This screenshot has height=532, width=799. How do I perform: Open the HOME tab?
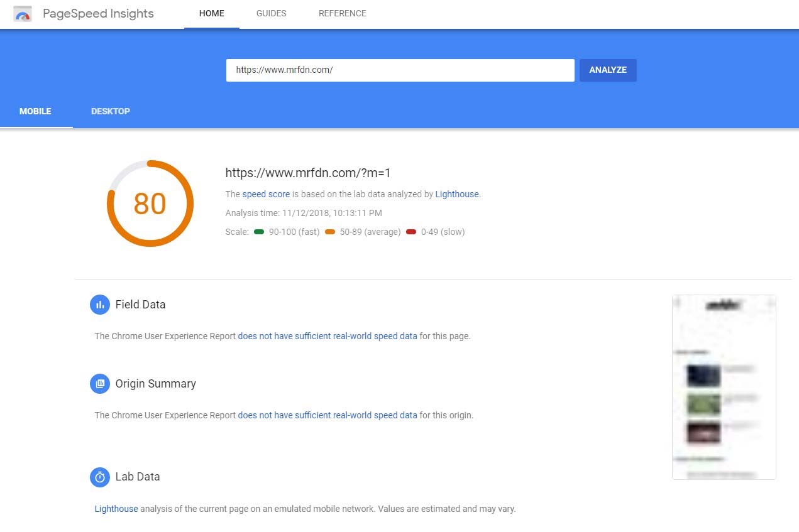pyautogui.click(x=212, y=14)
